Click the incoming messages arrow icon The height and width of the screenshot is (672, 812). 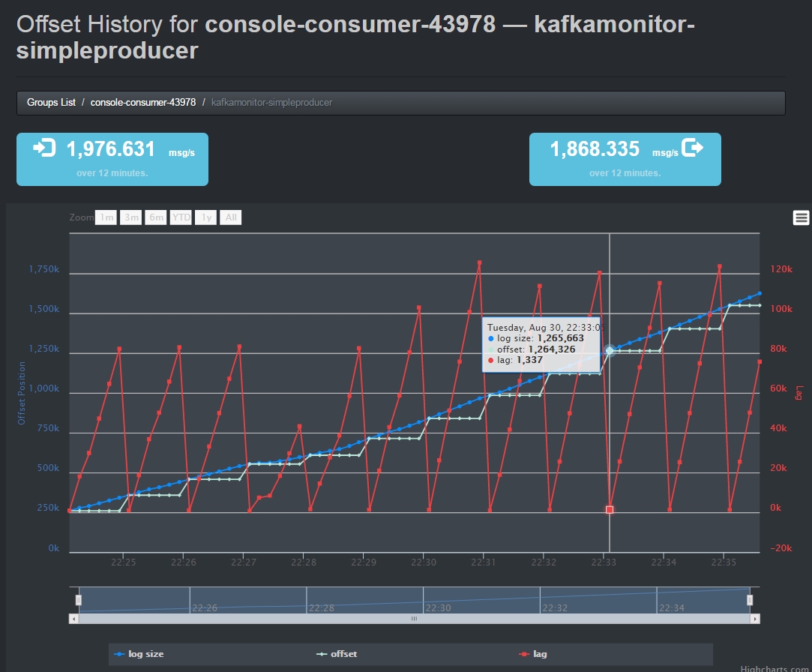point(44,148)
